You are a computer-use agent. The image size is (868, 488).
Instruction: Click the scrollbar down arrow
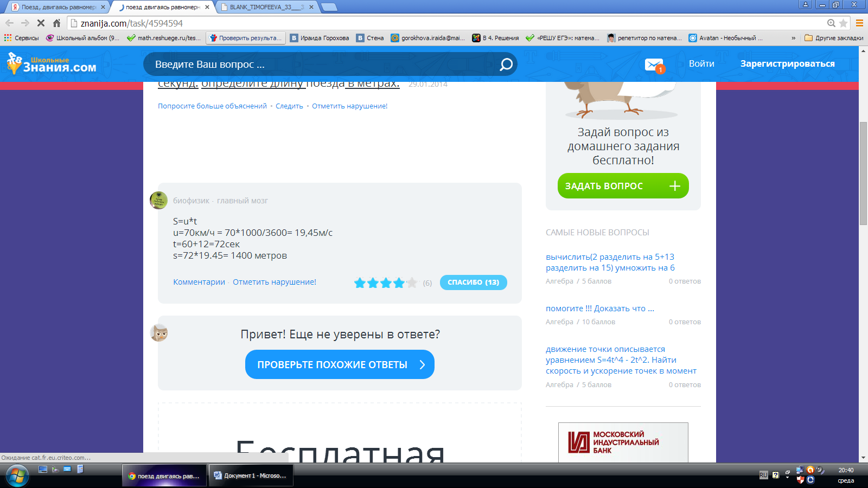pos(863,458)
